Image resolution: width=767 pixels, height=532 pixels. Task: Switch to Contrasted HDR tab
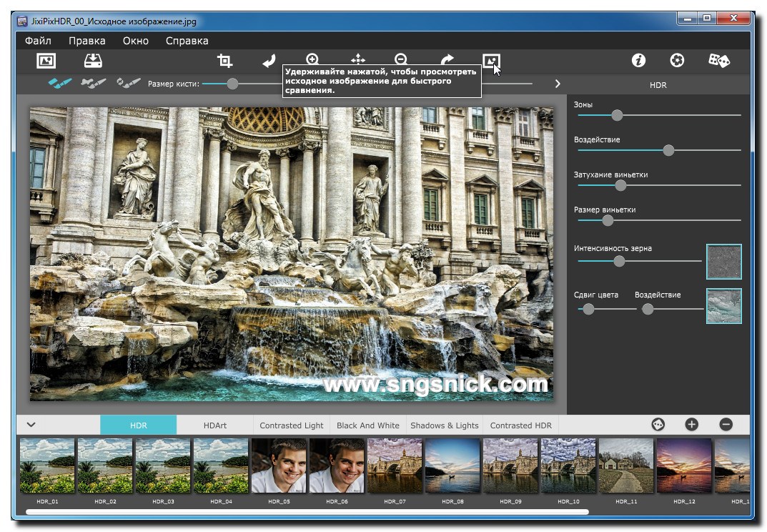pyautogui.click(x=521, y=425)
